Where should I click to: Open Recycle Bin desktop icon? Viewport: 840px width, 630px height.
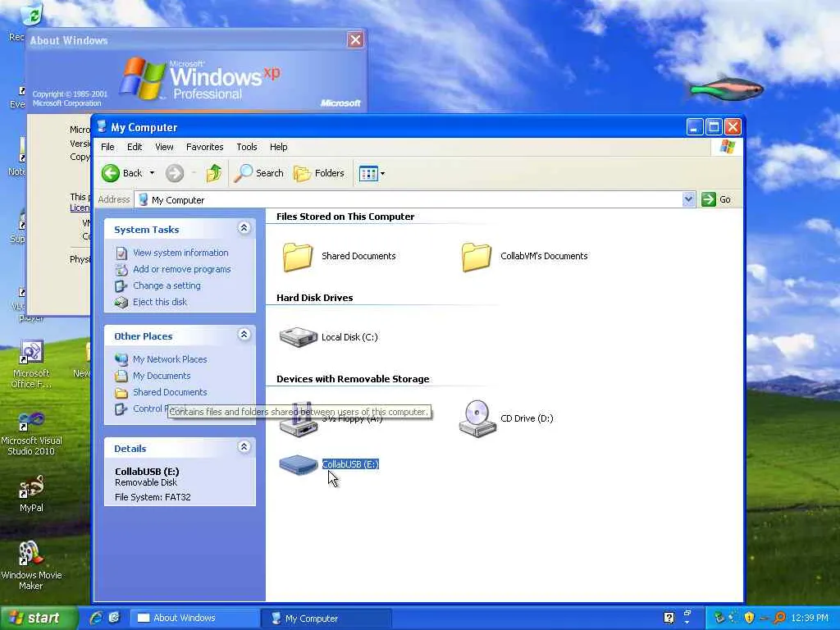31,15
